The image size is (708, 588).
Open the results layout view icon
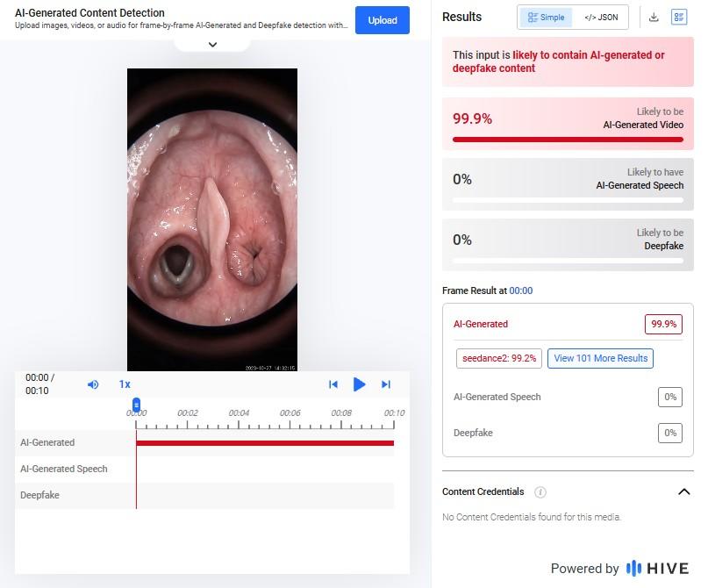(679, 18)
